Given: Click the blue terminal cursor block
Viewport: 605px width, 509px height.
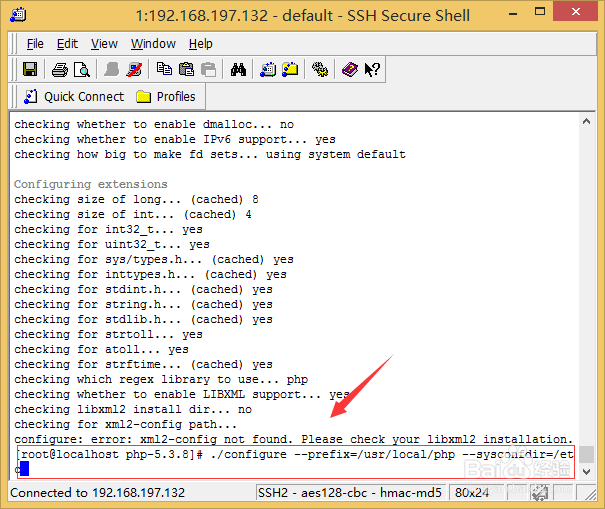Looking at the screenshot, I should click(24, 469).
